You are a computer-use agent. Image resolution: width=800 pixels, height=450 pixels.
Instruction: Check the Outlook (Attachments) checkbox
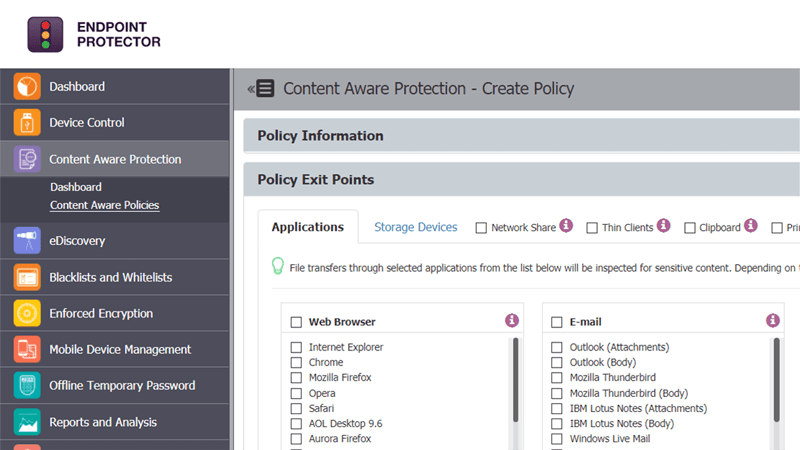557,347
